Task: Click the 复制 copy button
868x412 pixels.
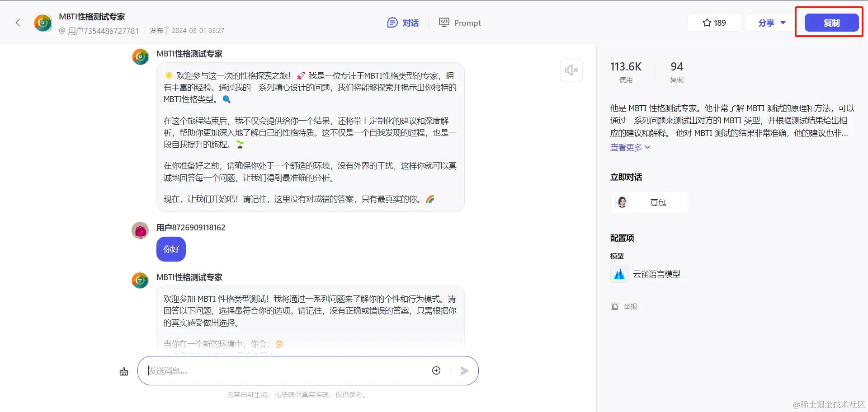Action: 831,22
